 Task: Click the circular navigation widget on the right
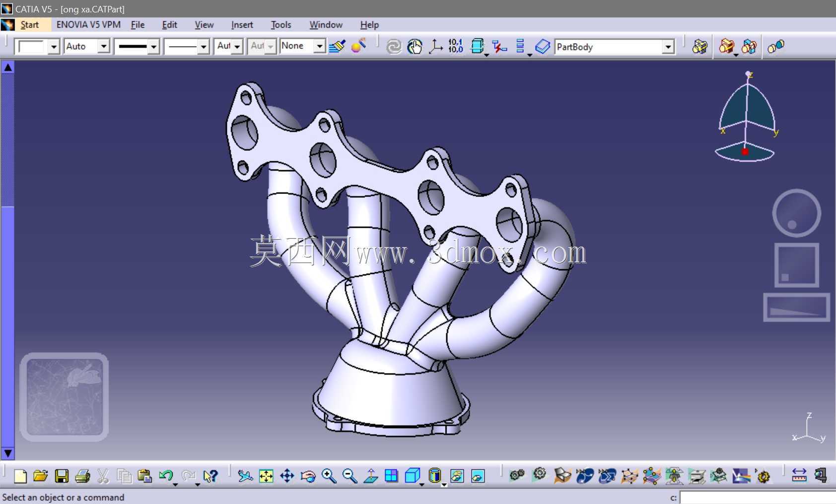pyautogui.click(x=797, y=213)
